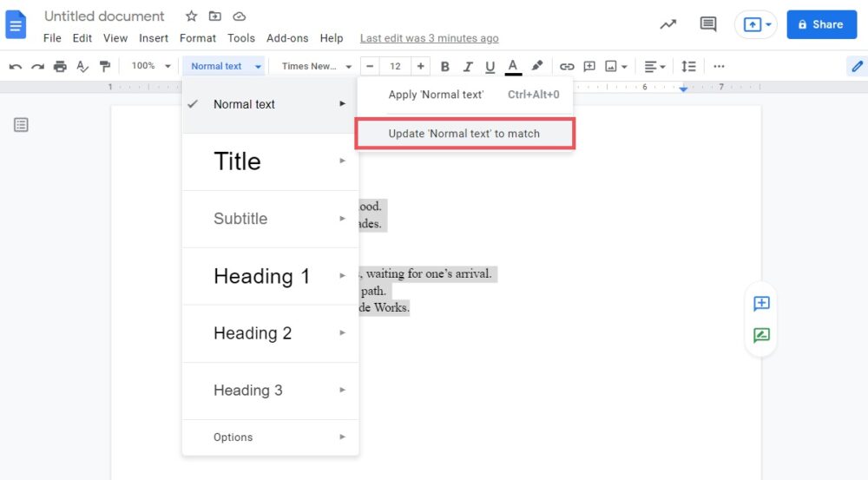The image size is (868, 480).
Task: Open the 'Last edit was 3 minutes ago' link
Action: tap(429, 38)
